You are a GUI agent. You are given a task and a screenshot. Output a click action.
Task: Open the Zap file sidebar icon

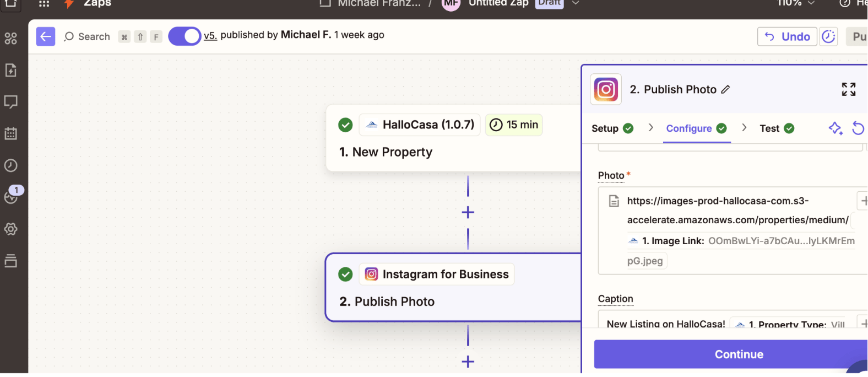10,70
